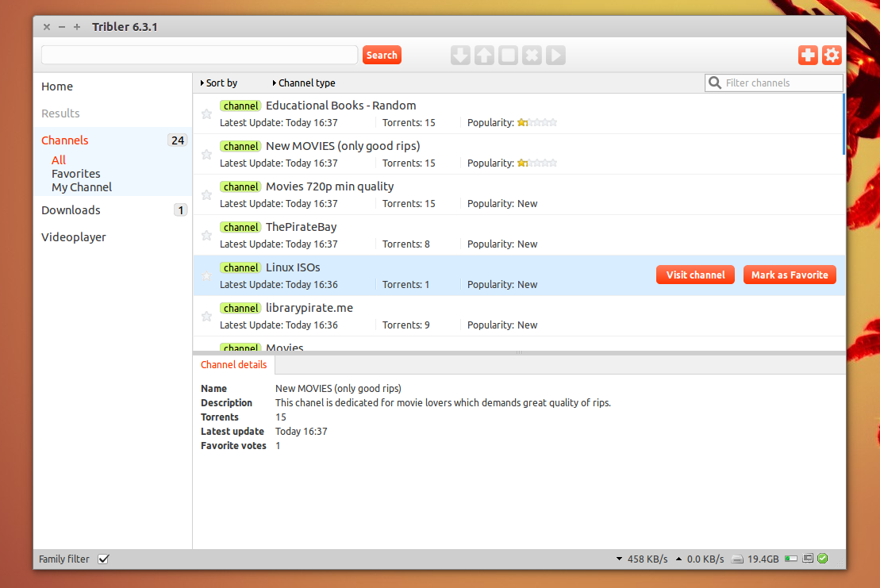Click the 0.0 KB/s upload speed
Screen dimensions: 880x588
pyautogui.click(x=705, y=559)
